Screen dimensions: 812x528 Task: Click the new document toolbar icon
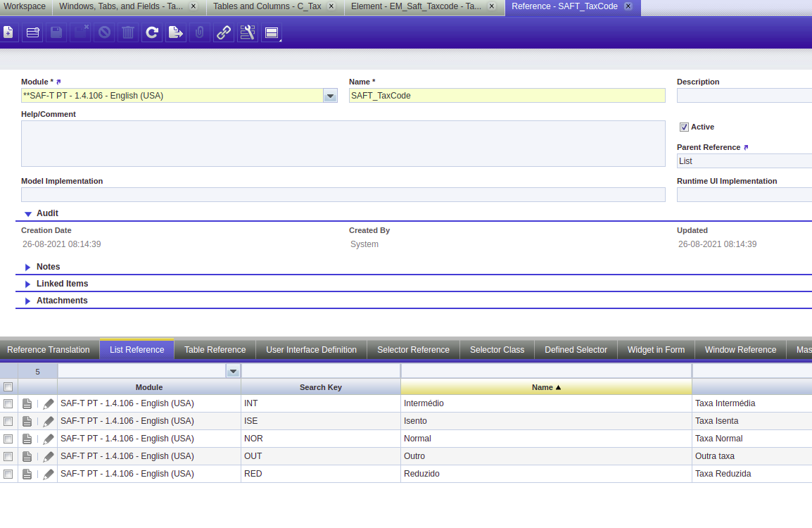8,32
